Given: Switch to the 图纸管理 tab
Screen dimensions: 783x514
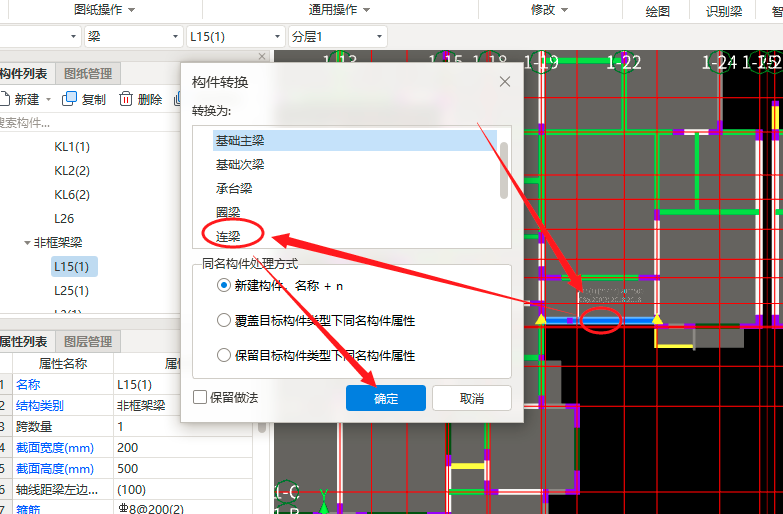Looking at the screenshot, I should point(88,74).
